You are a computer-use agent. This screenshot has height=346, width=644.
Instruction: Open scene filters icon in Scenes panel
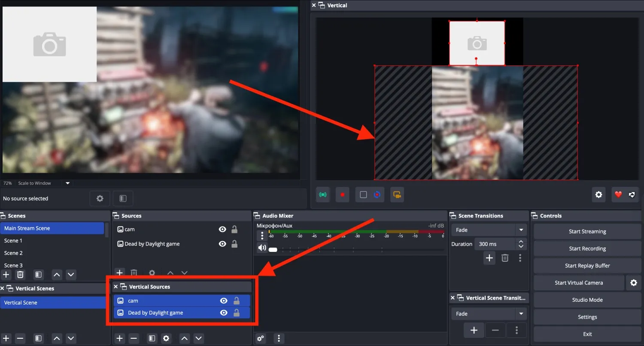click(39, 274)
